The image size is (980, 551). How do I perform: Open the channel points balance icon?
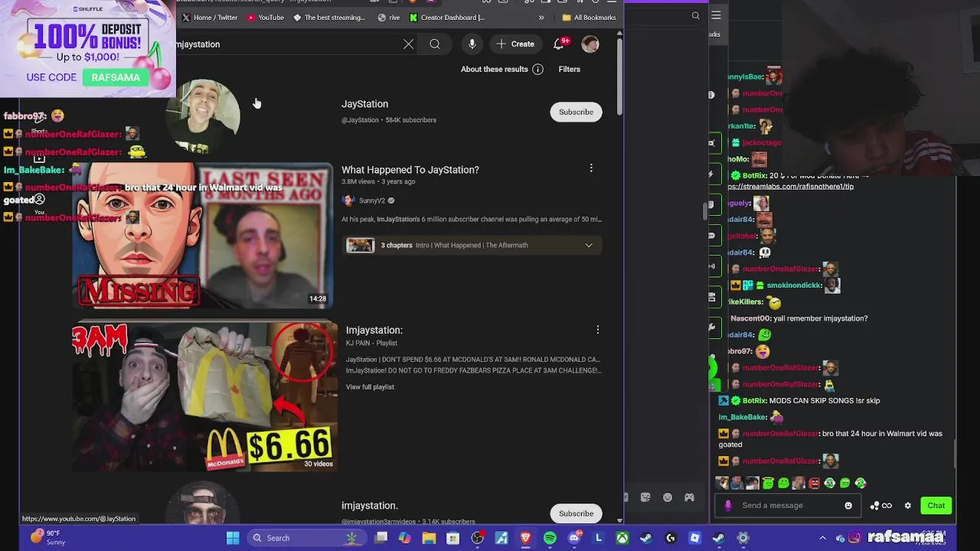[x=880, y=506]
